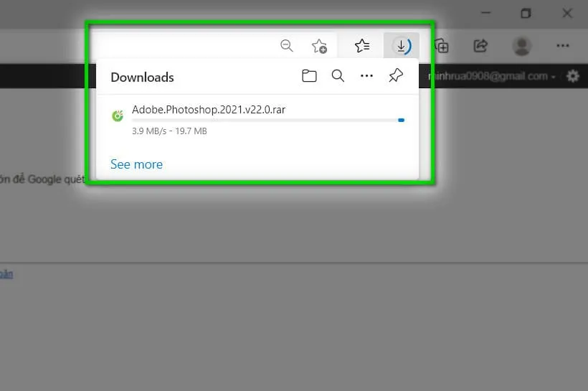The width and height of the screenshot is (588, 391).
Task: Open browser Settings and more menu
Action: click(x=562, y=46)
